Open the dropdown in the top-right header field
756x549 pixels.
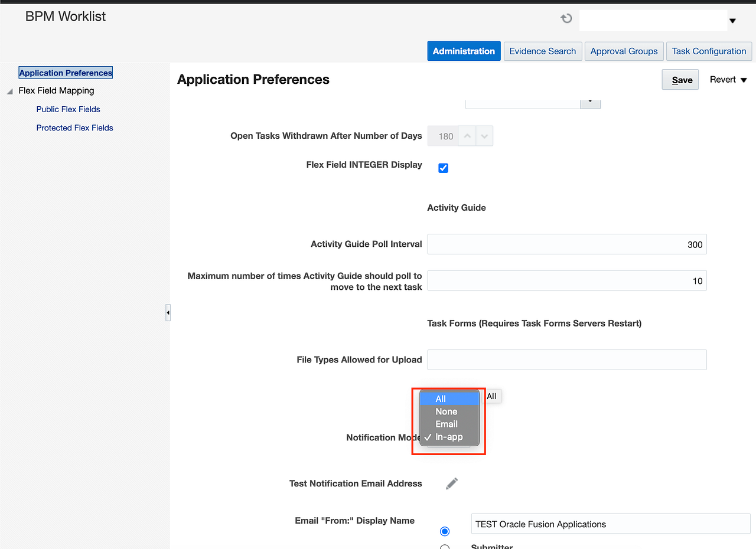pos(732,19)
